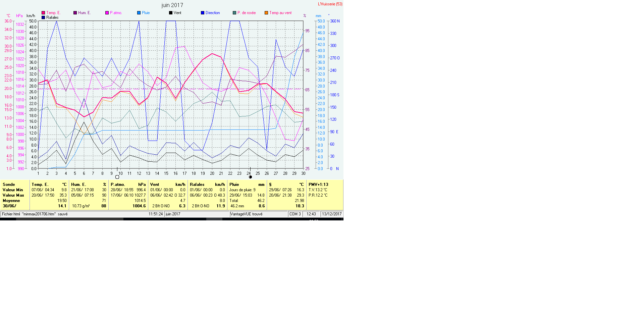Click the 180 S direction axis label

[335, 95]
